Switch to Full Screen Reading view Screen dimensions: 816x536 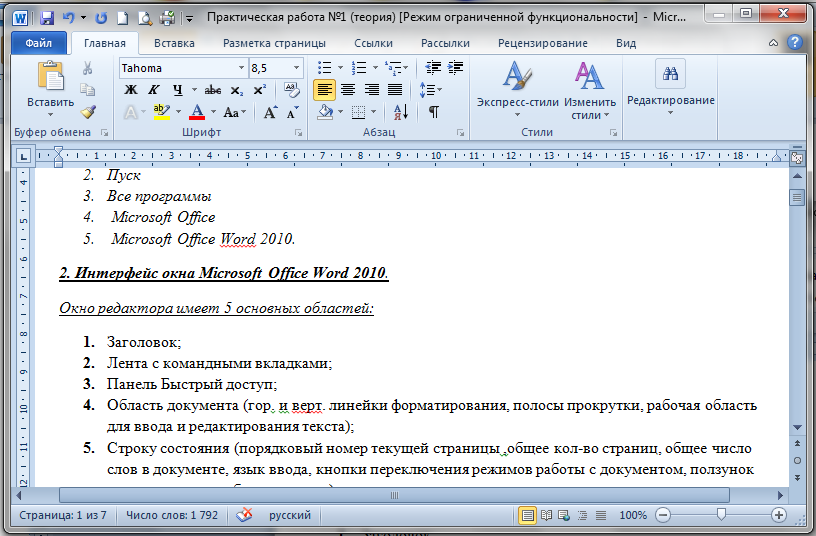click(x=546, y=515)
